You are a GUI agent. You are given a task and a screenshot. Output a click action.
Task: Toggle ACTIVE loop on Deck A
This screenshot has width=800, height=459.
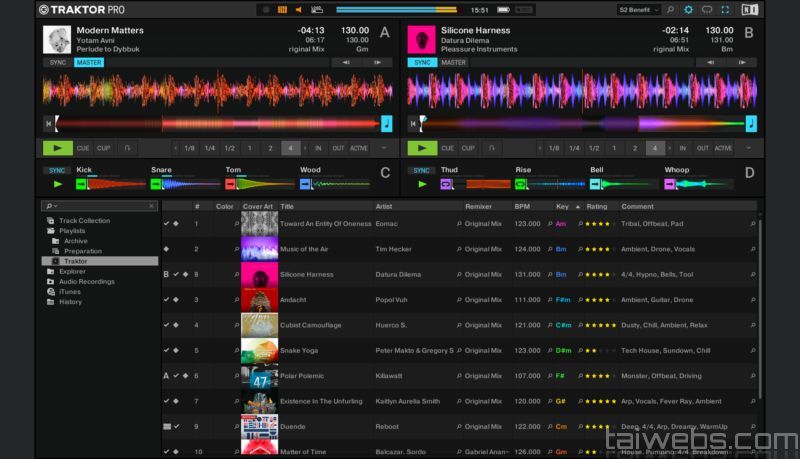click(359, 148)
